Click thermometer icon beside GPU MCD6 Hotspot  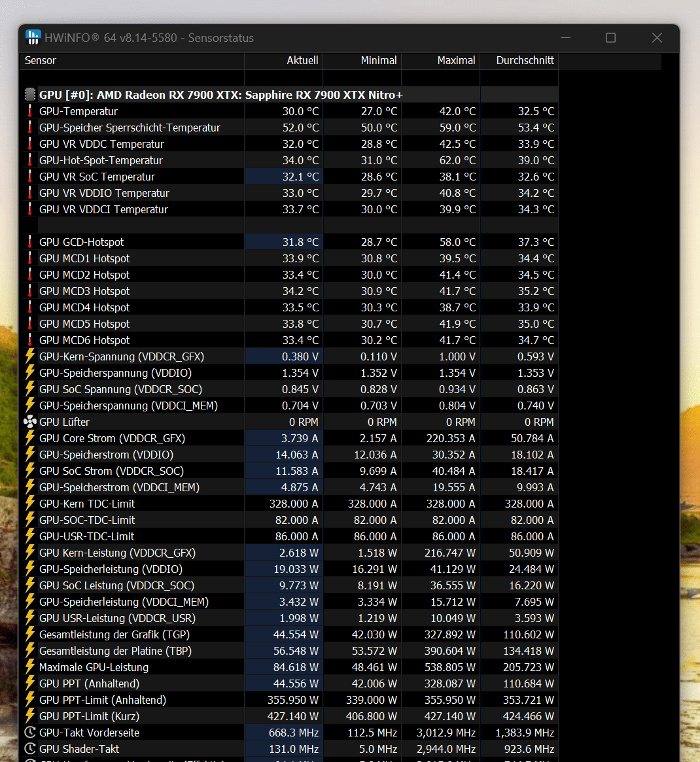pyautogui.click(x=30, y=339)
